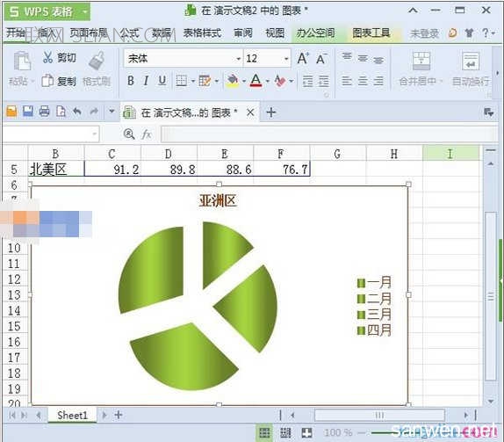Screen dimensions: 504x442
Task: Click the Print icon in quick toolbar
Action: (x=44, y=112)
